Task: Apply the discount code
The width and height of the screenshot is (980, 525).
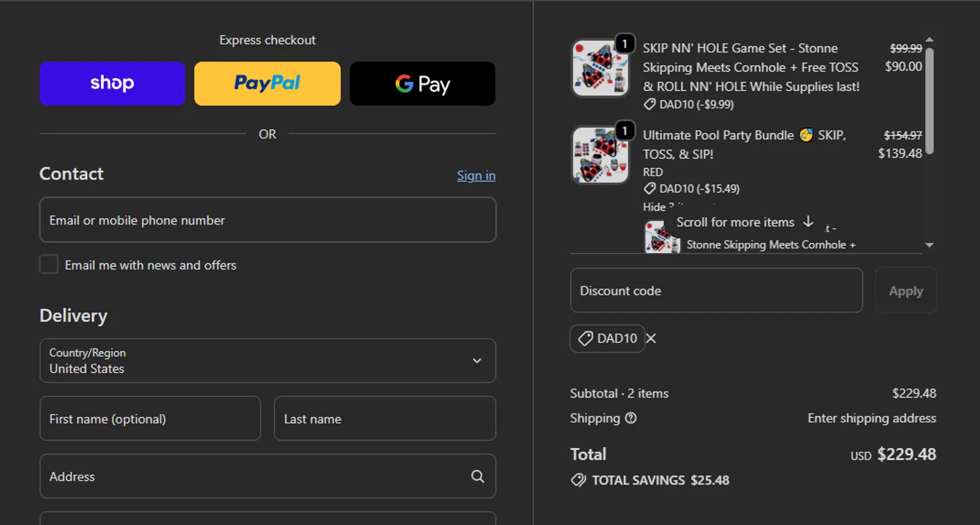Action: 906,291
